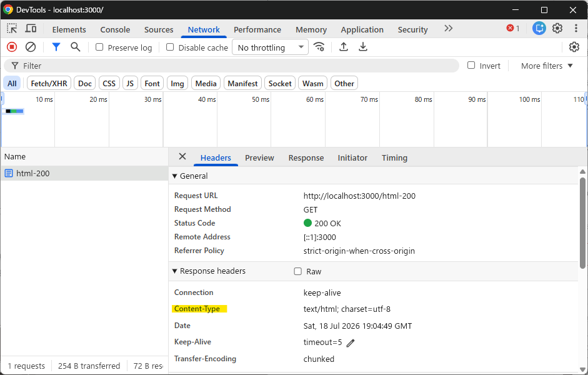Filter by Doc requests
Image resolution: width=588 pixels, height=375 pixels.
pos(85,83)
